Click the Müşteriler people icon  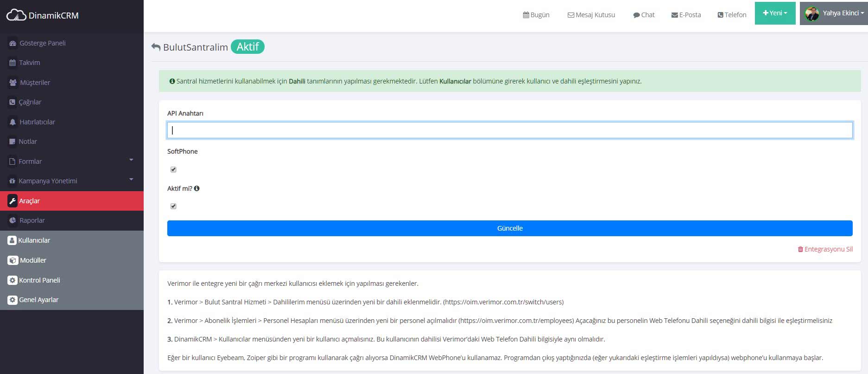(13, 83)
